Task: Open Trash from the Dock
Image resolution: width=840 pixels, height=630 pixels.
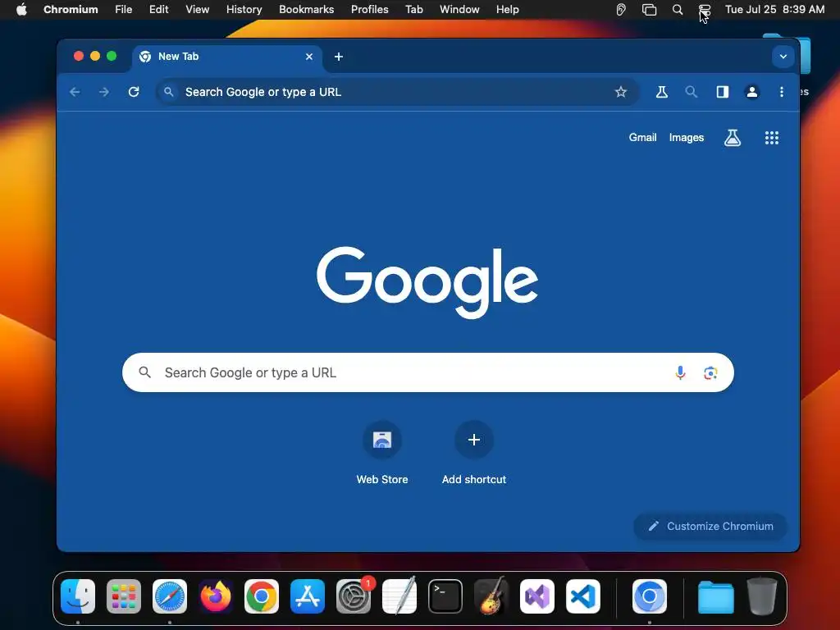Action: coord(762,596)
